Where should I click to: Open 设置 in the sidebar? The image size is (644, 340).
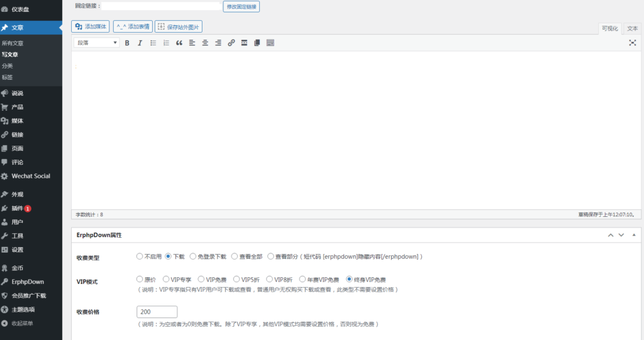coord(31,250)
